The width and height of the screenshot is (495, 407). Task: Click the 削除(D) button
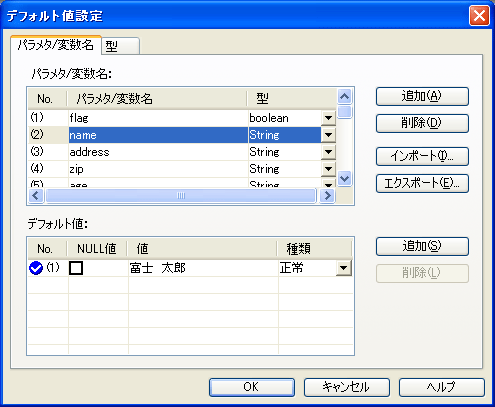422,123
